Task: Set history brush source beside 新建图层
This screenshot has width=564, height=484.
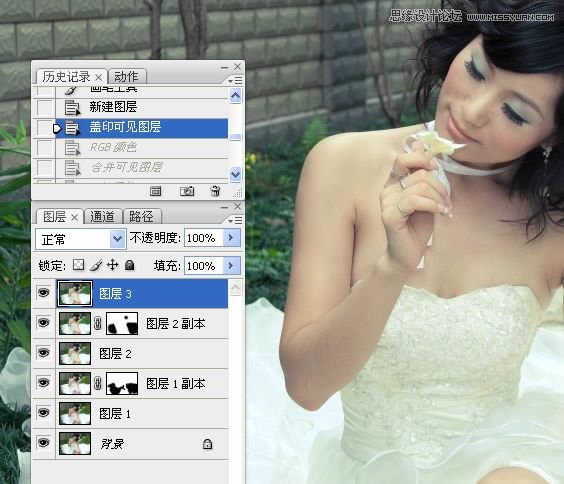Action: [45, 107]
